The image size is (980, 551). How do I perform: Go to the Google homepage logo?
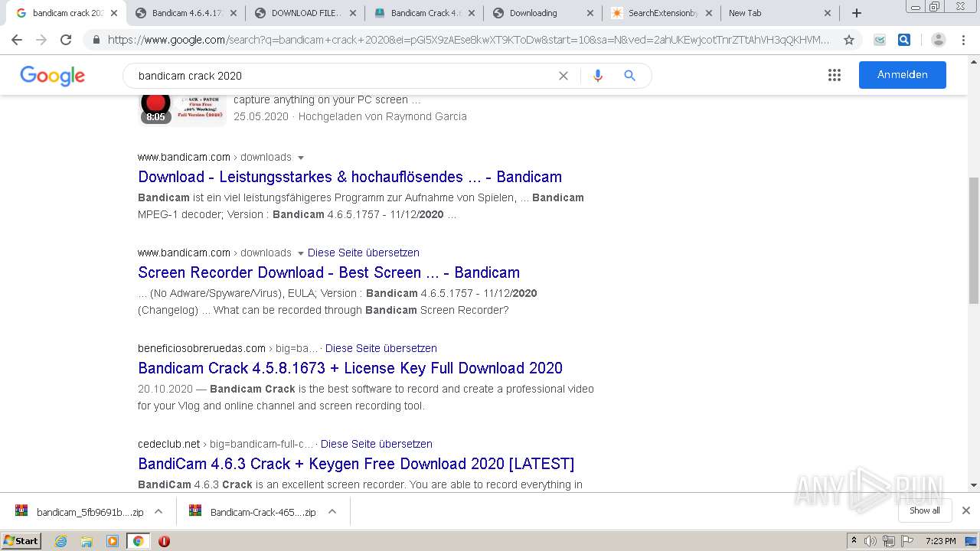[x=52, y=76]
